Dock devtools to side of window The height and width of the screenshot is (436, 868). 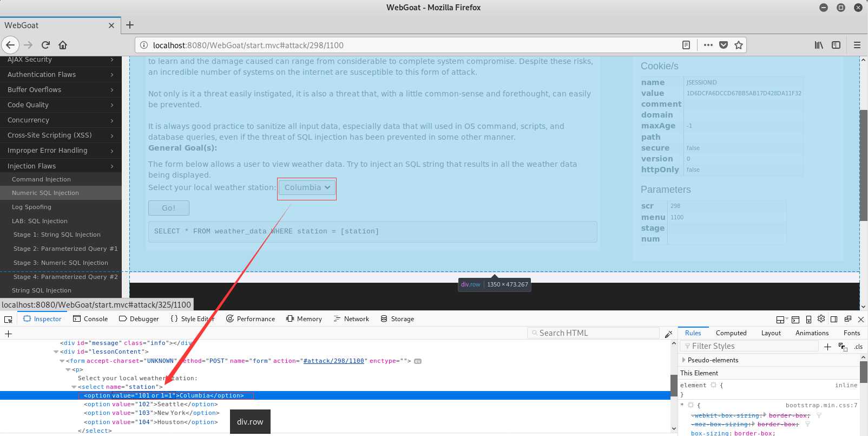834,319
